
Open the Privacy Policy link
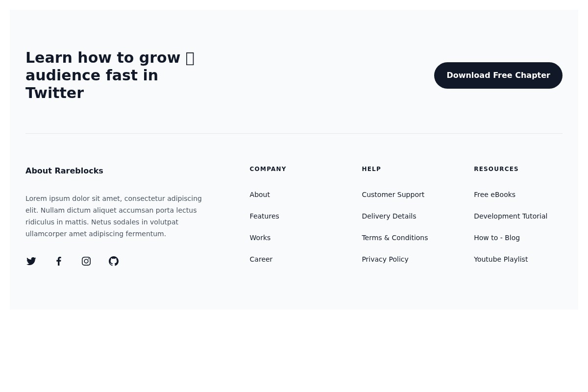(385, 259)
